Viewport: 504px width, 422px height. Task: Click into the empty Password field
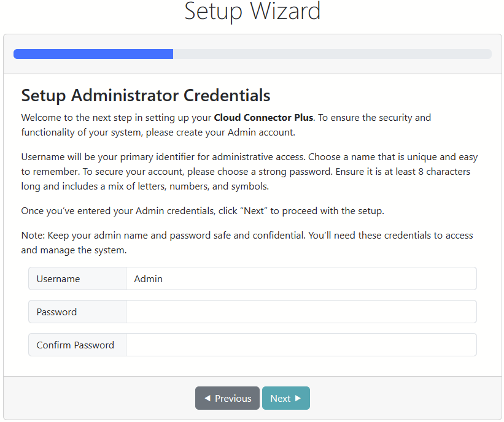pos(301,312)
